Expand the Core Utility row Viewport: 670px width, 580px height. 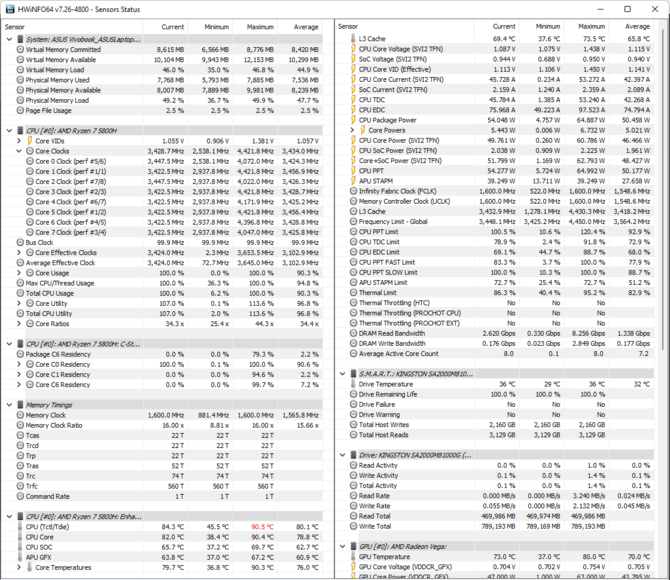click(x=19, y=303)
